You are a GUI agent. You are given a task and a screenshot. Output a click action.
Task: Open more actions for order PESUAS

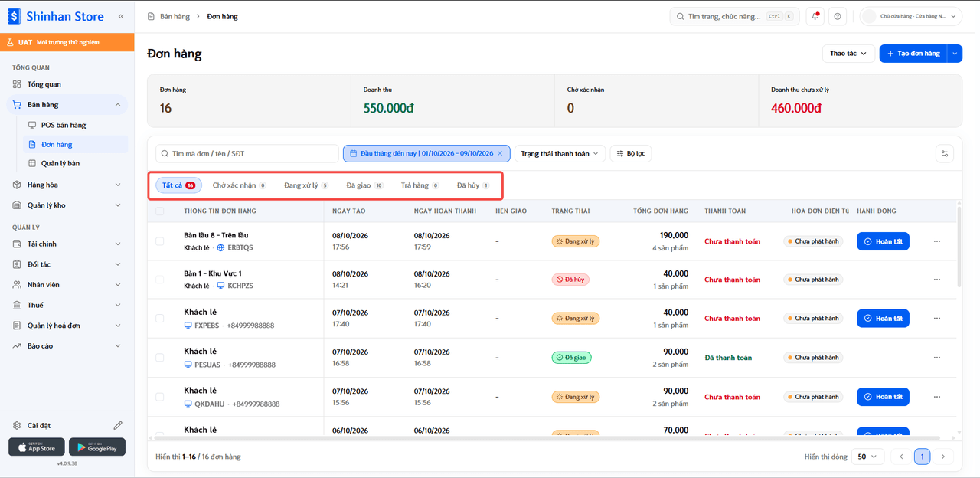(937, 358)
